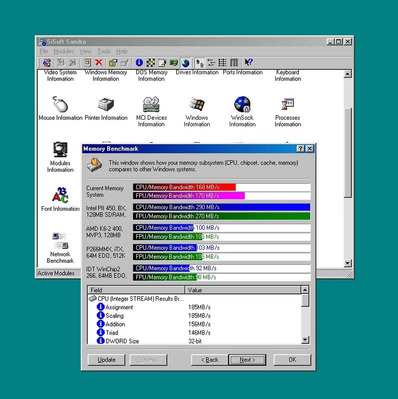Select the Mouse Information module icon
The width and height of the screenshot is (398, 399).
coord(60,104)
